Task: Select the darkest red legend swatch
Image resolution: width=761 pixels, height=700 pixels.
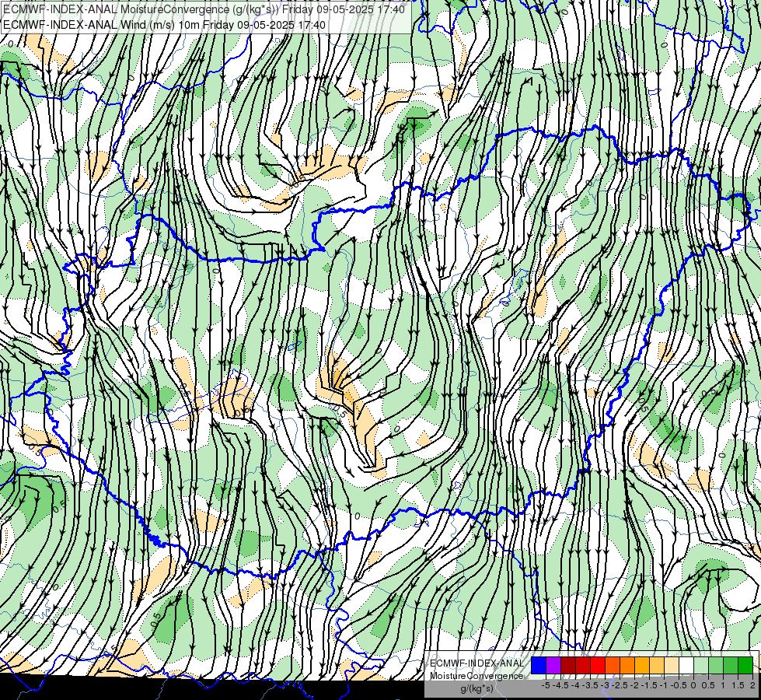Action: [x=568, y=665]
